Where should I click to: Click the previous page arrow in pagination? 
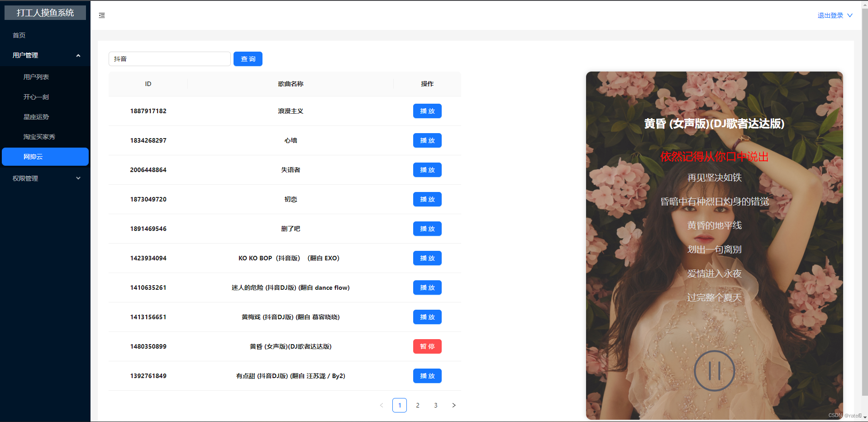[382, 405]
